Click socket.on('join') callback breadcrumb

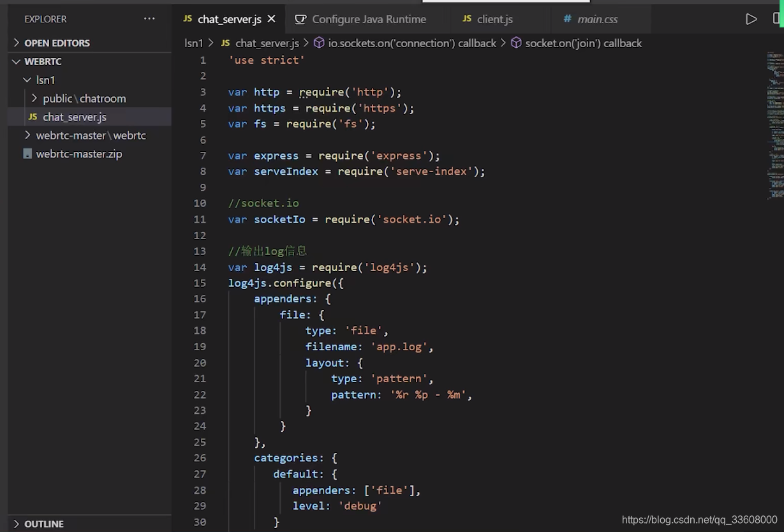[x=583, y=43]
